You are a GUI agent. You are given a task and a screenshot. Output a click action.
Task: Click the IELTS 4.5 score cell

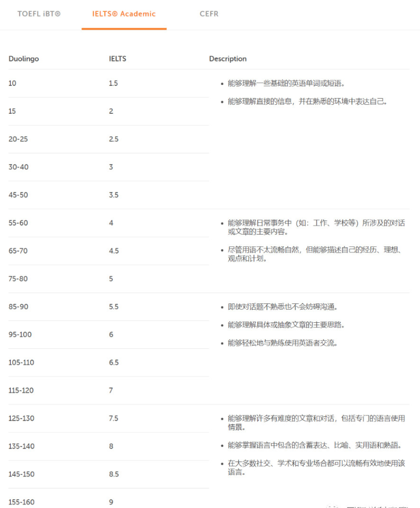point(114,251)
